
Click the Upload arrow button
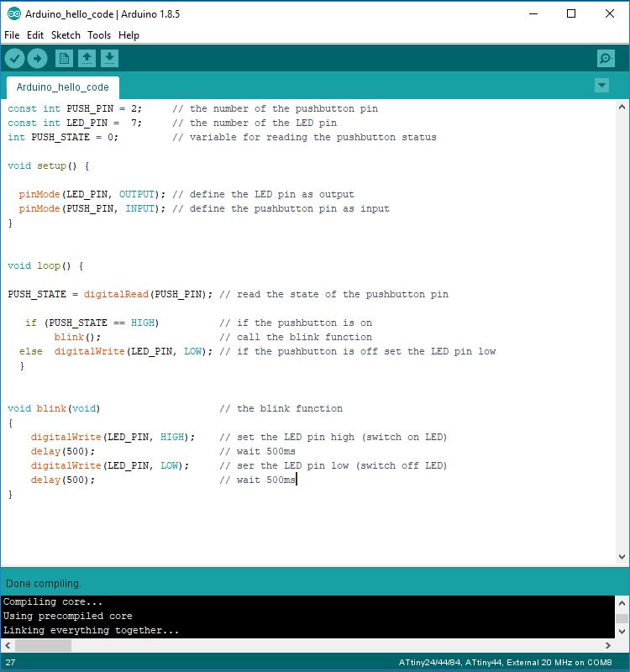point(37,58)
